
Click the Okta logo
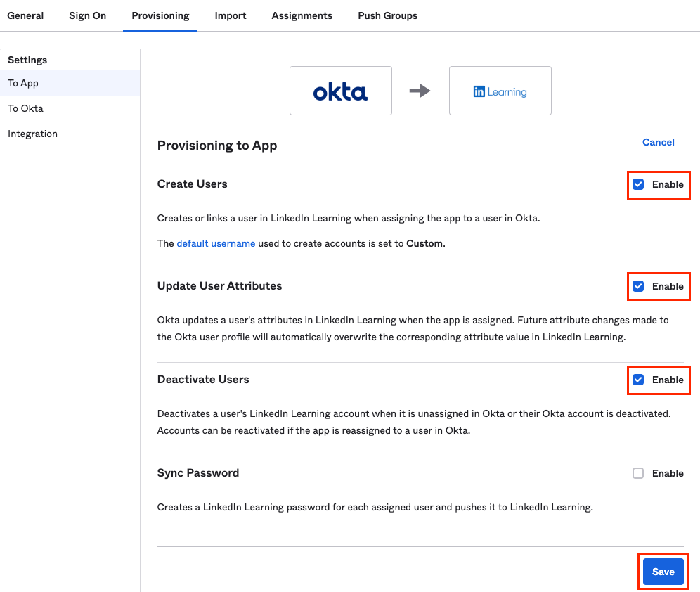(341, 90)
